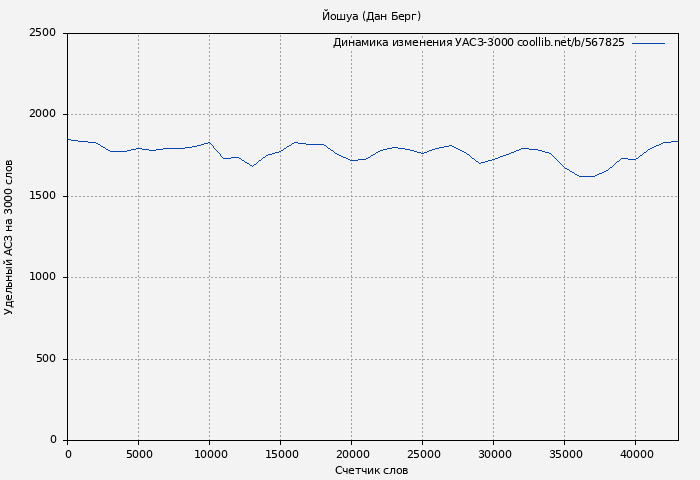Viewport: 700px width, 480px height.
Task: Click the chart title Йошуа (Дан Берг)
Action: point(371,16)
